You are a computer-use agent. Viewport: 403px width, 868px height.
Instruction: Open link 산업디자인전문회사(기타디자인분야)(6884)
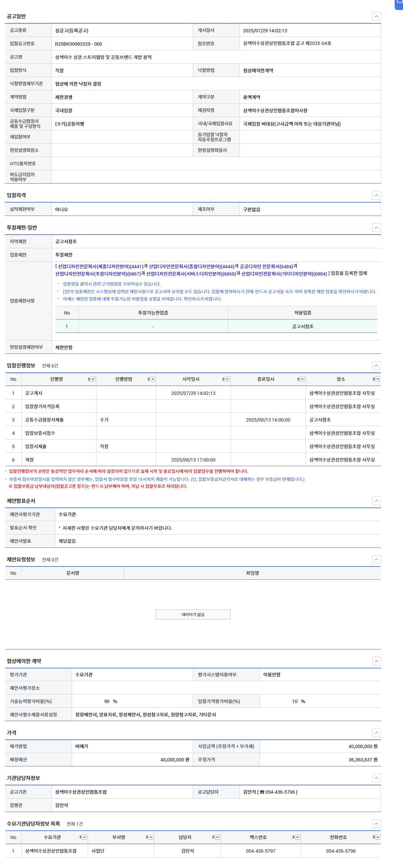(x=284, y=274)
